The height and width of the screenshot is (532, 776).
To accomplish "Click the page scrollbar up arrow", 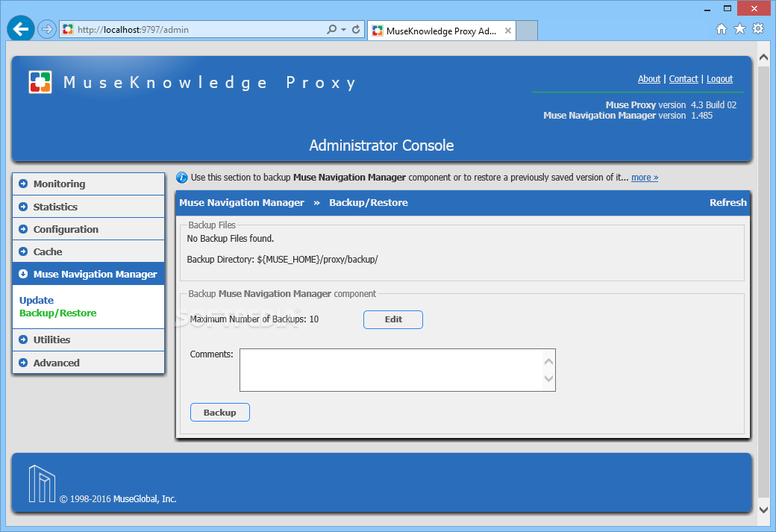I will click(763, 57).
